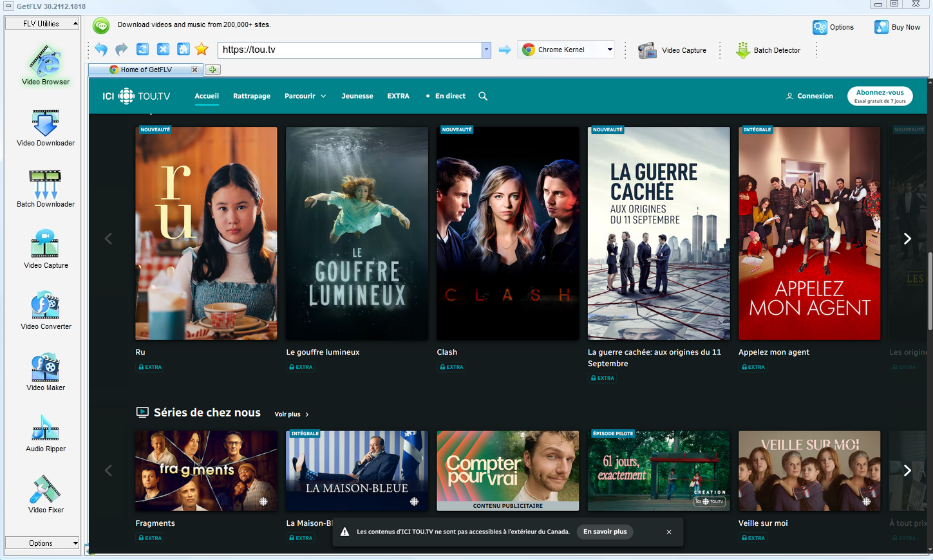933x560 pixels.
Task: Open the Fragments title link
Action: point(155,523)
